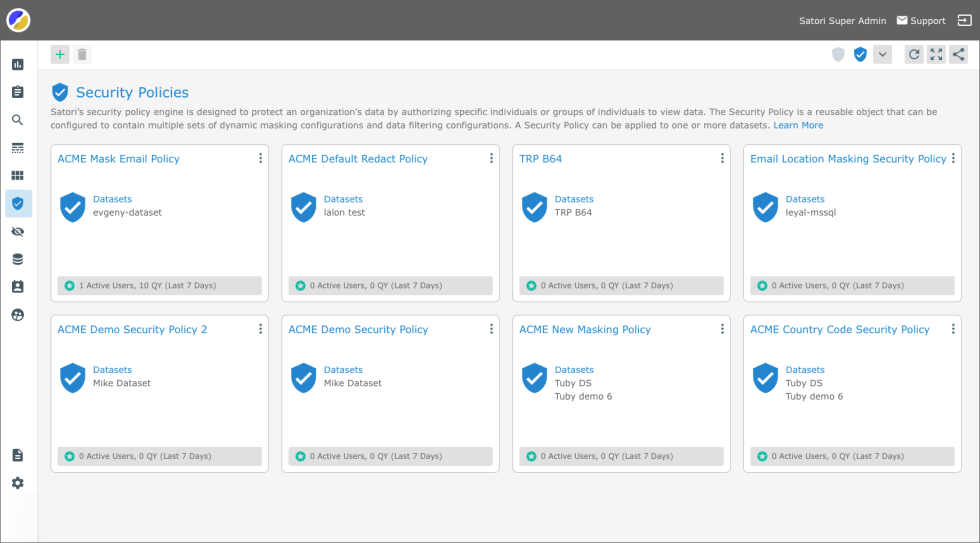The height and width of the screenshot is (543, 980).
Task: Click Mike Dataset in ACME Demo Security Policy 2
Action: point(122,383)
